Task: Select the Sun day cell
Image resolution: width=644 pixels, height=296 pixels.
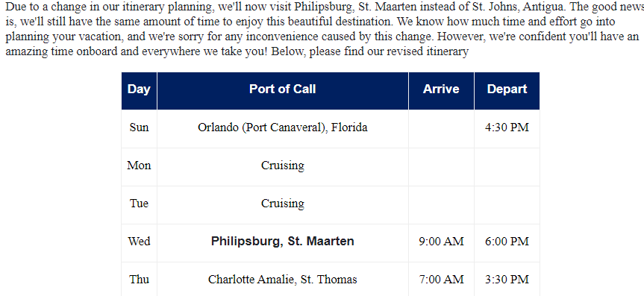Action: (139, 128)
